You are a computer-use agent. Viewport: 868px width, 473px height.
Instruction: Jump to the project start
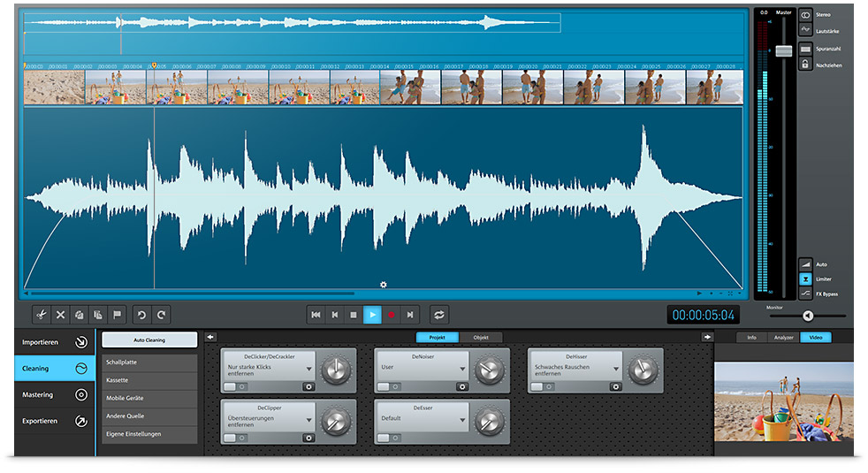[x=316, y=315]
